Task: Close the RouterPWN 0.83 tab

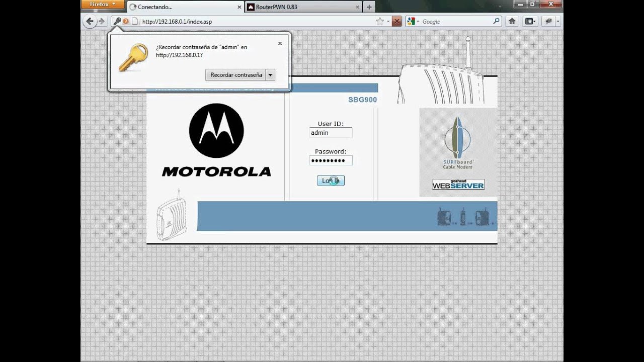Action: [x=357, y=7]
